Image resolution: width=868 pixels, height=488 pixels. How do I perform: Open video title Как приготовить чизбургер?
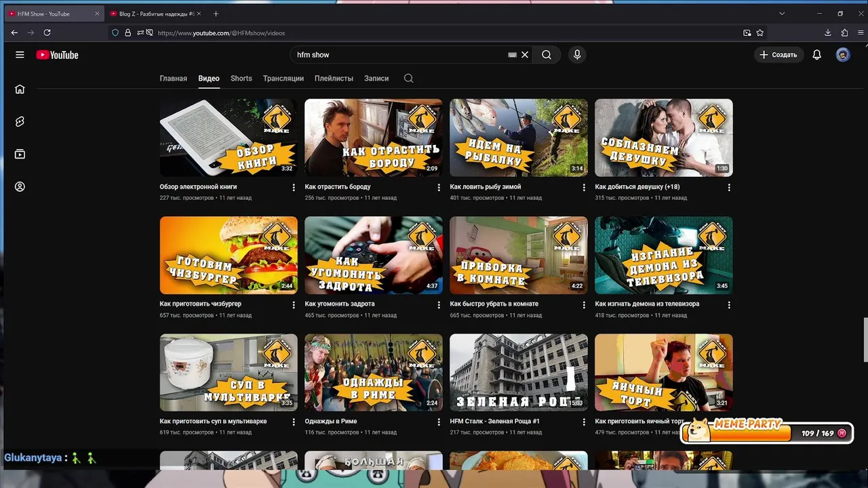pyautogui.click(x=201, y=304)
